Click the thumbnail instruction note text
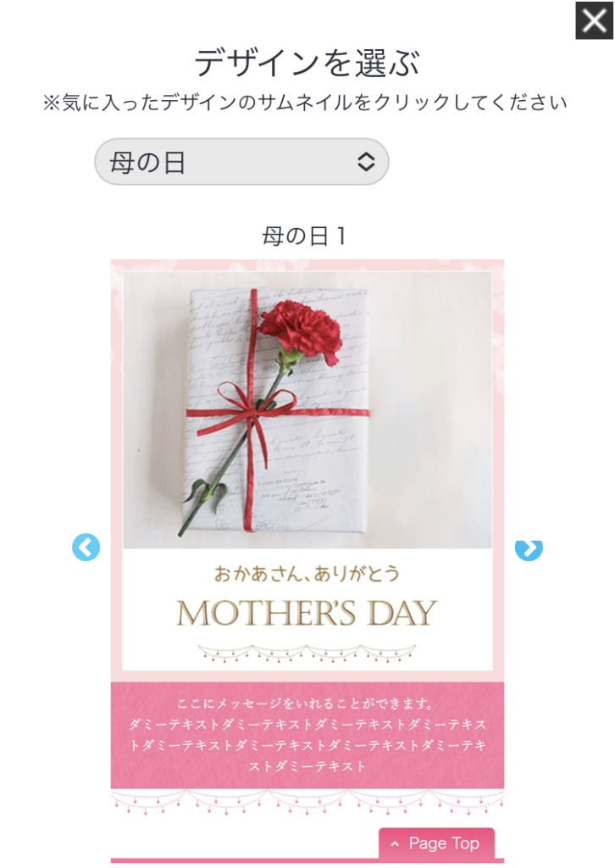Image resolution: width=615 pixels, height=868 pixels. 305,103
